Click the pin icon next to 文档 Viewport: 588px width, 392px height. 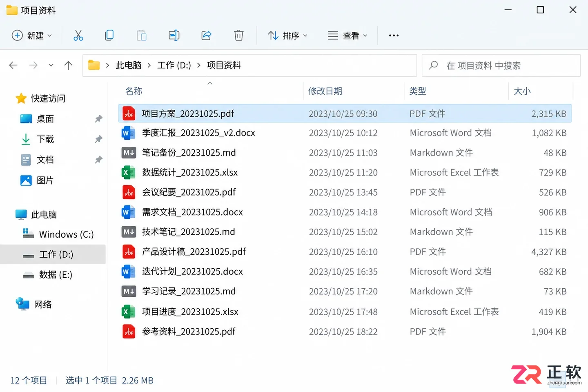point(98,160)
